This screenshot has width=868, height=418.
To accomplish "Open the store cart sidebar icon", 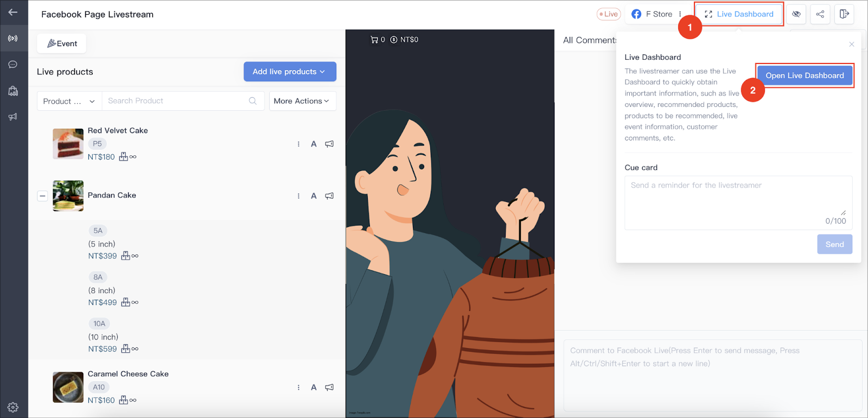I will click(x=13, y=91).
